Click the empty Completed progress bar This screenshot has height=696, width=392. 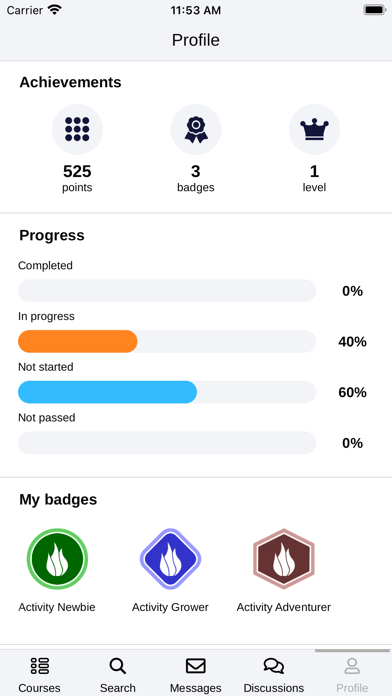pyautogui.click(x=167, y=291)
